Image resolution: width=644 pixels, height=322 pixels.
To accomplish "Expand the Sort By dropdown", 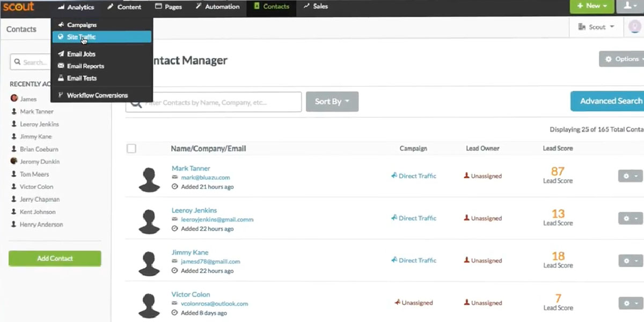I will click(x=332, y=101).
